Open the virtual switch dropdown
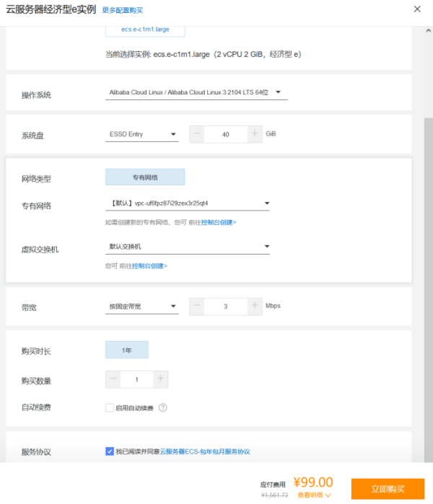Viewport: 433px width, 504px height. 188,247
